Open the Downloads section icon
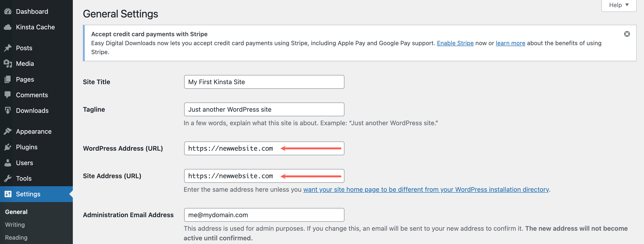644x244 pixels. 8,110
